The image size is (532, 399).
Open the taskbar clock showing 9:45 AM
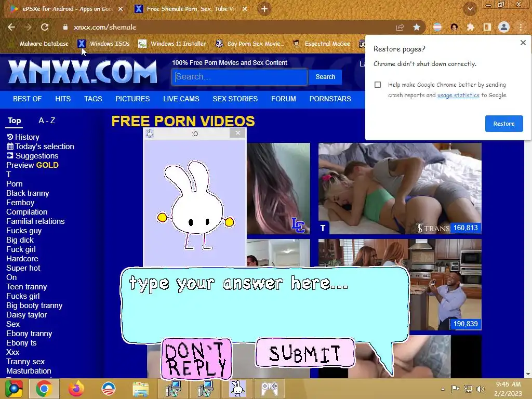coord(508,389)
